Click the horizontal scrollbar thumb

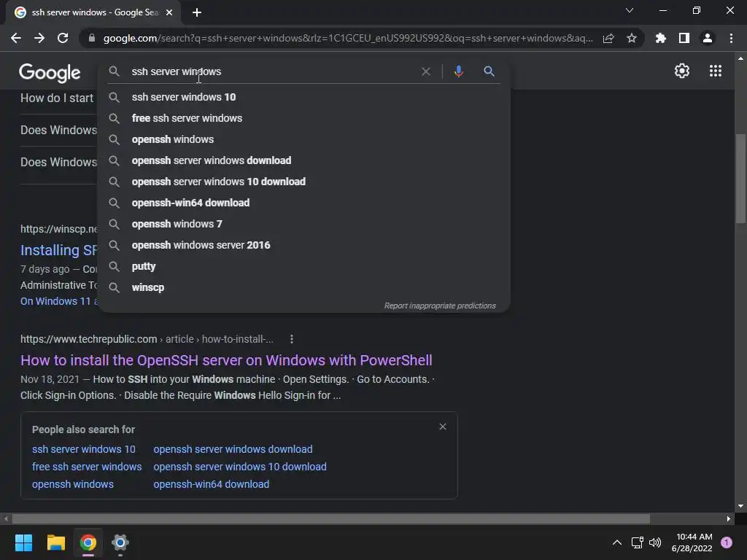coord(331,518)
